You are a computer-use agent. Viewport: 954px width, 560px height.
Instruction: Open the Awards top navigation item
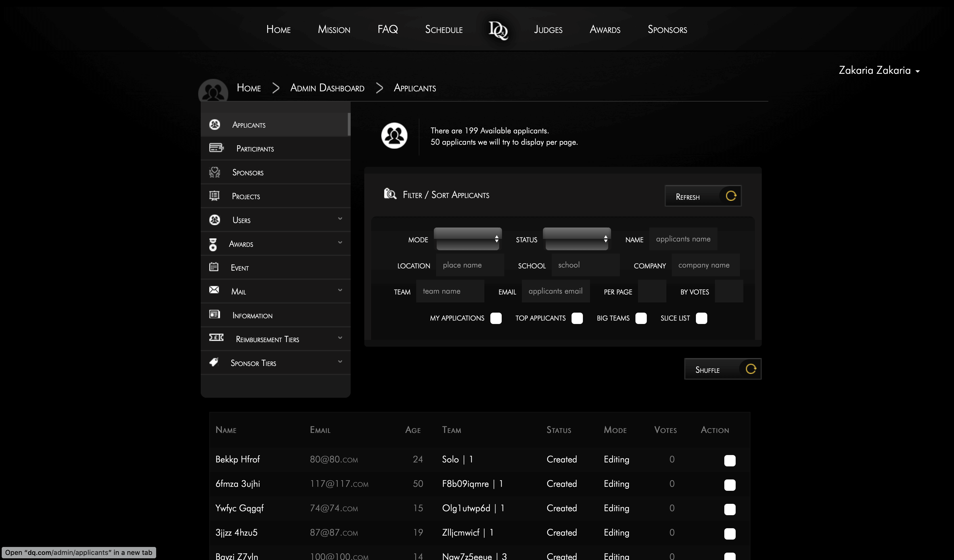(605, 29)
